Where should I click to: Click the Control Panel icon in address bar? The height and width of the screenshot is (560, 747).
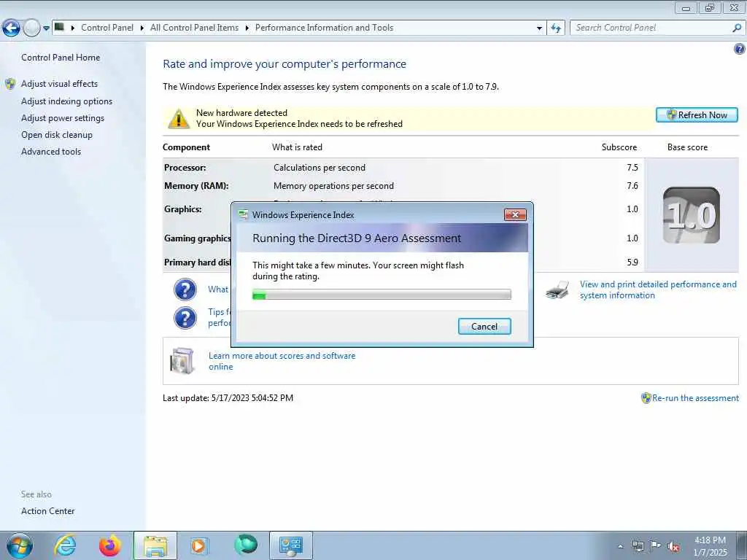pos(59,27)
